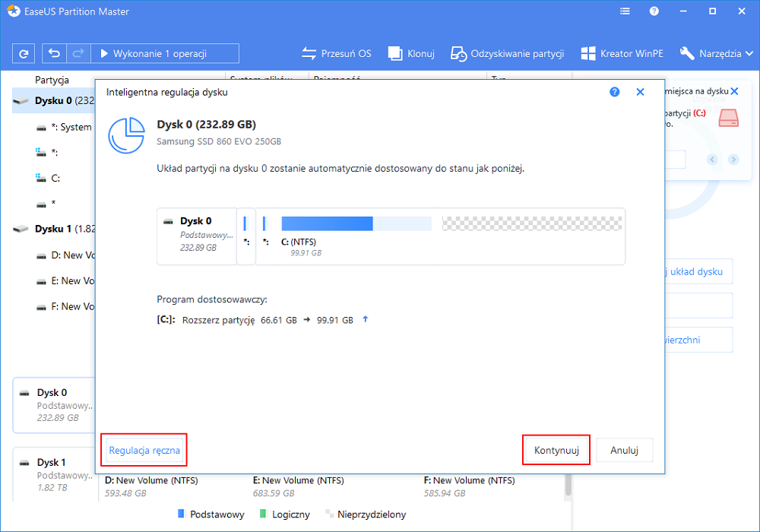Click the vertical scrollbar of the disk map
This screenshot has height=532, width=760.
(x=568, y=485)
